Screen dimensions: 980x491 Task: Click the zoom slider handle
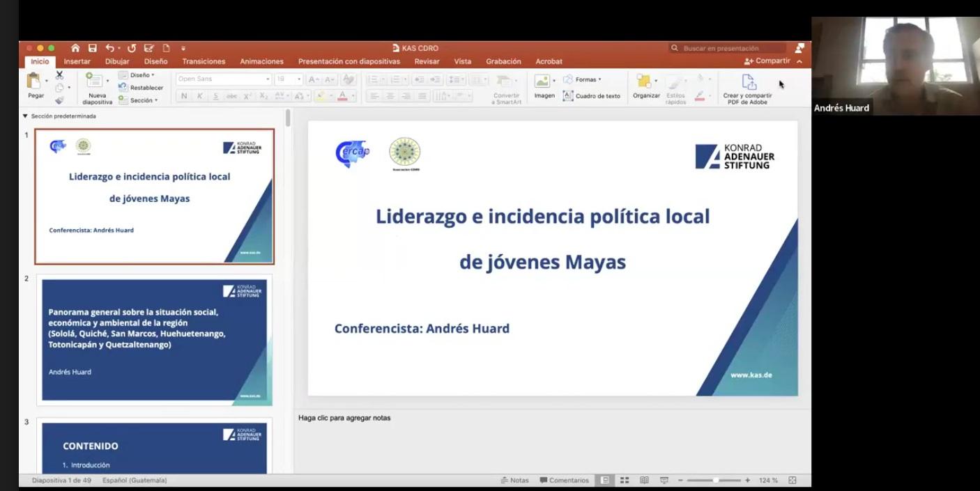tap(716, 481)
